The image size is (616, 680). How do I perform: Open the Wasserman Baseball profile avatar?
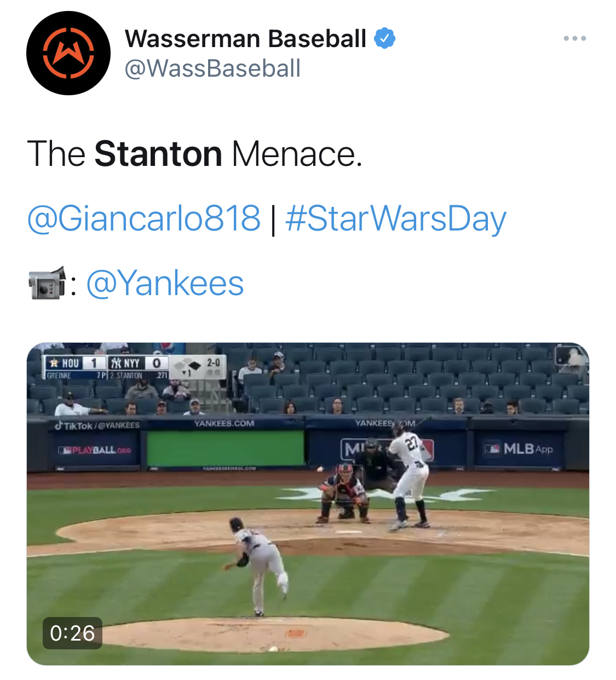(68, 53)
